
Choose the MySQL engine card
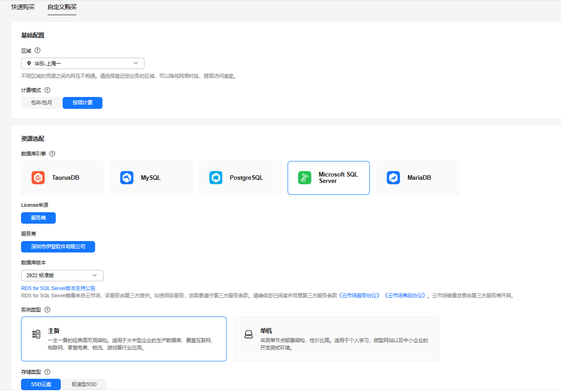tap(151, 178)
